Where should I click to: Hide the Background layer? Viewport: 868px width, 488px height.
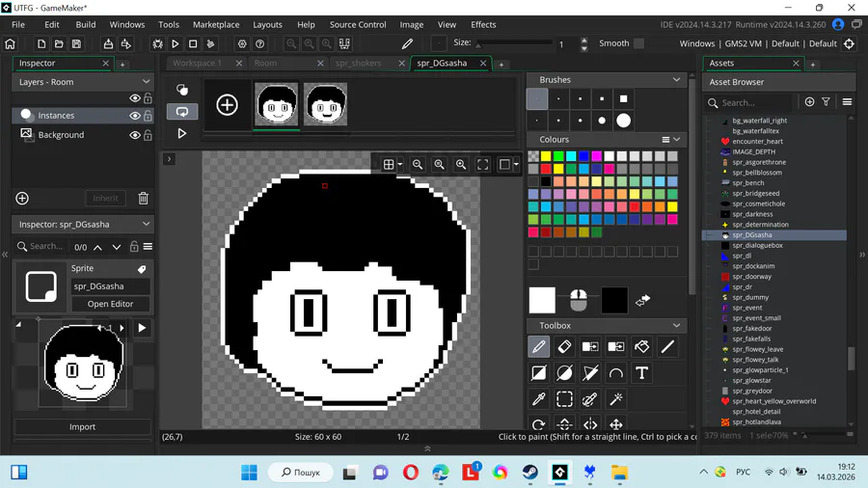click(x=134, y=135)
